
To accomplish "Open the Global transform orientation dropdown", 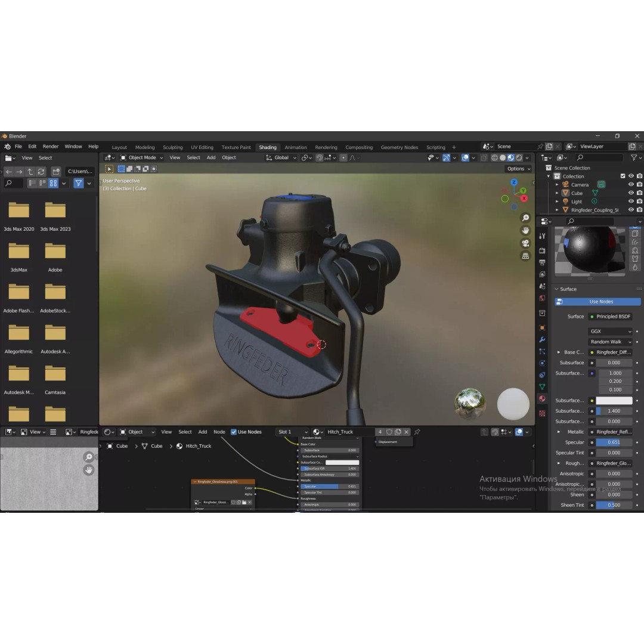I will 281,157.
